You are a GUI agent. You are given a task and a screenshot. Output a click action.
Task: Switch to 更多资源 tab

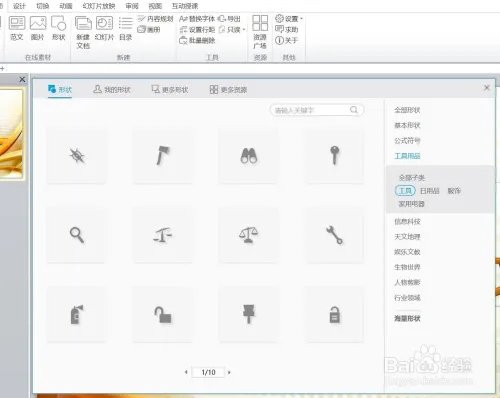click(229, 90)
